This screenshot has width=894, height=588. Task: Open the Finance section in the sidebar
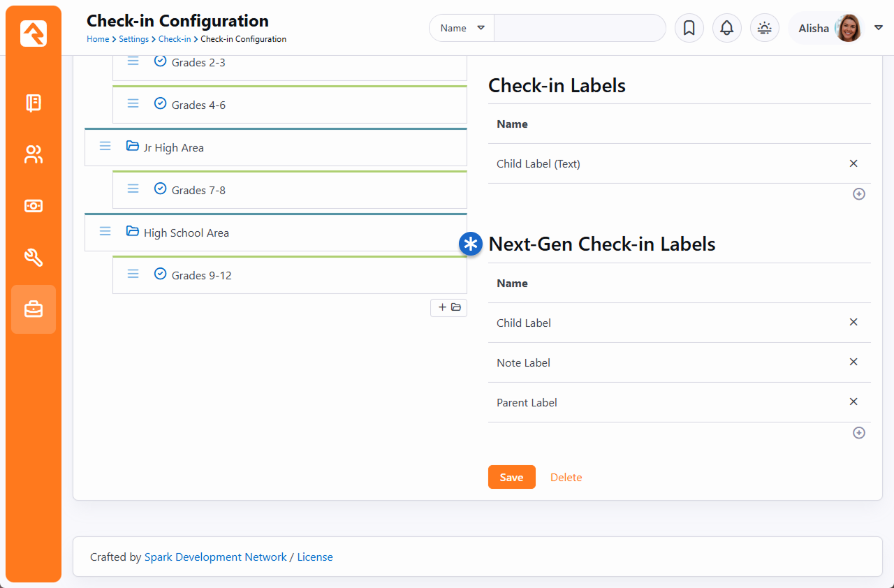(34, 206)
